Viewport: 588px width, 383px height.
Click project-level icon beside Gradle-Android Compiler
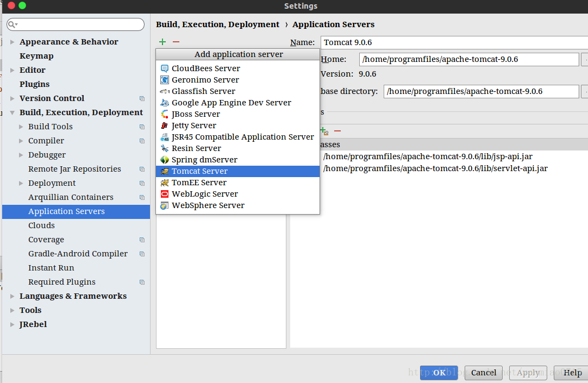click(x=142, y=254)
